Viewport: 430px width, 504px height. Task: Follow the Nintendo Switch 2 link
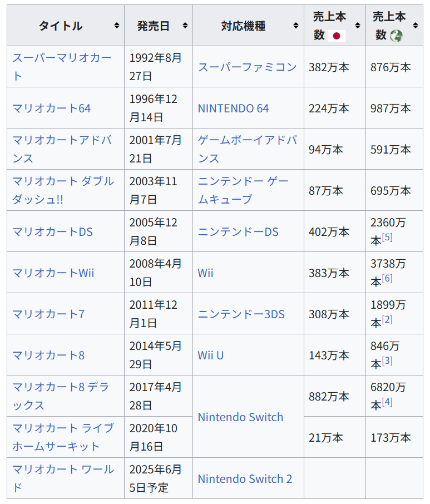pyautogui.click(x=245, y=478)
